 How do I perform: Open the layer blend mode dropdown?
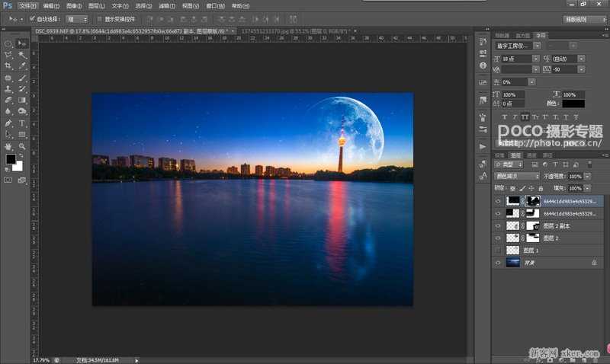pos(517,177)
